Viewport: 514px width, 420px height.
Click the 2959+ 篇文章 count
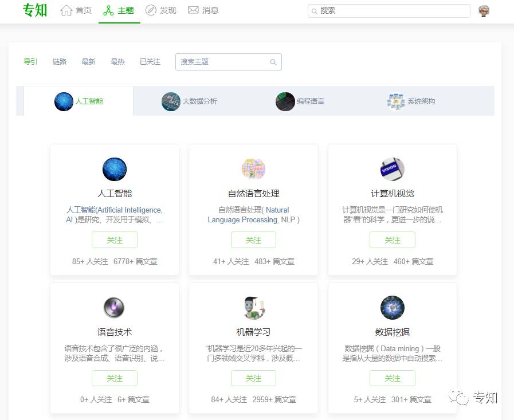[274, 400]
